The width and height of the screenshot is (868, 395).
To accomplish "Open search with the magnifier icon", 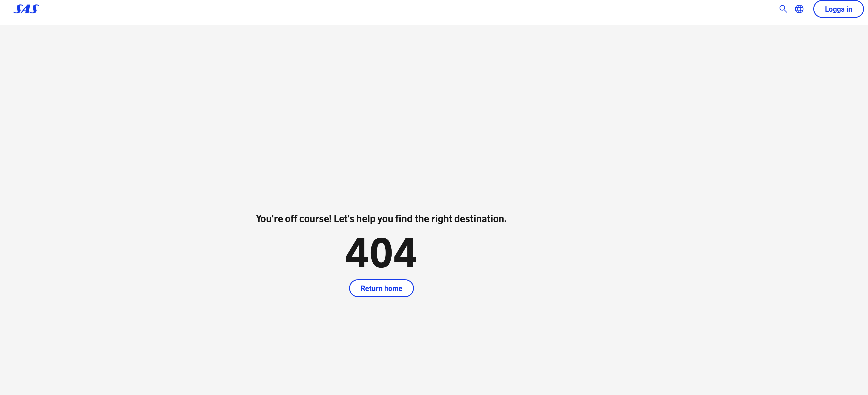I will tap(783, 9).
